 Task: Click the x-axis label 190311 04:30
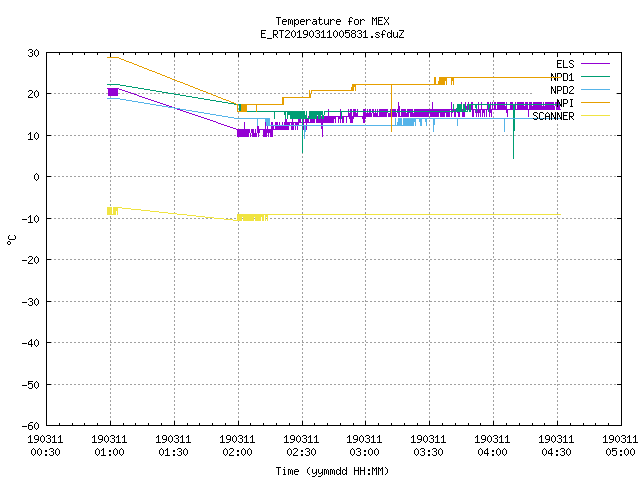tap(557, 446)
